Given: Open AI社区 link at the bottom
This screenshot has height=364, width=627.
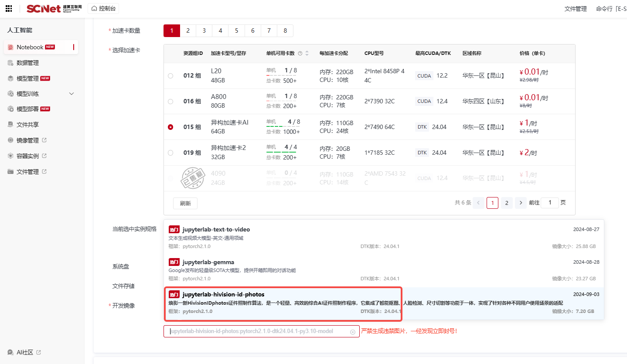Looking at the screenshot, I should pyautogui.click(x=24, y=352).
